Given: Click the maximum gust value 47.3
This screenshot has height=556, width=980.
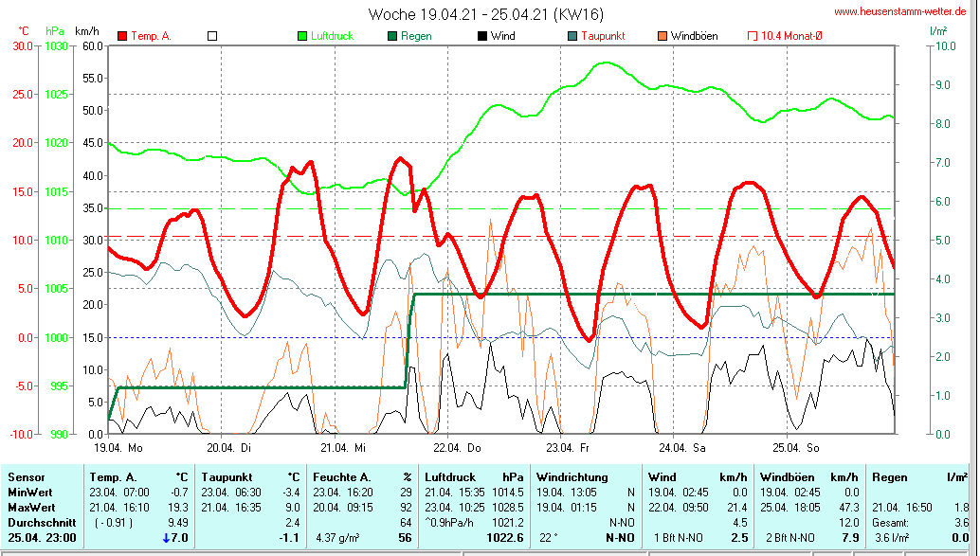Looking at the screenshot, I should pos(849,508).
